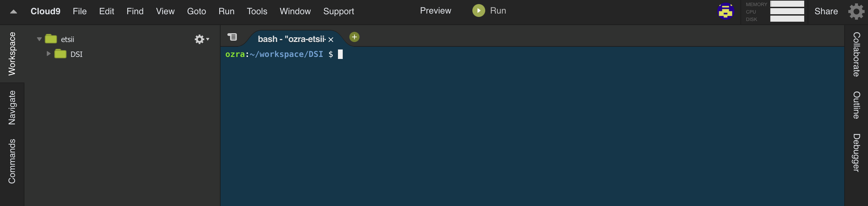Click the Share button
This screenshot has width=868, height=206.
tap(826, 11)
